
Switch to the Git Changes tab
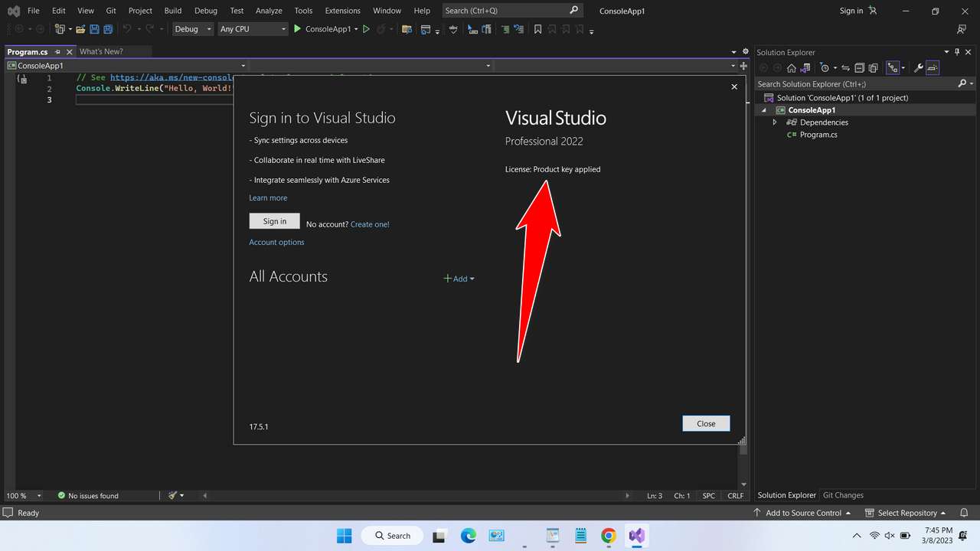[x=843, y=495]
